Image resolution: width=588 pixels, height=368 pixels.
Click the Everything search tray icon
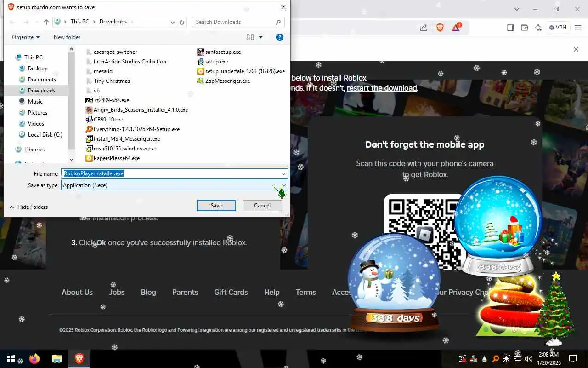(x=496, y=359)
